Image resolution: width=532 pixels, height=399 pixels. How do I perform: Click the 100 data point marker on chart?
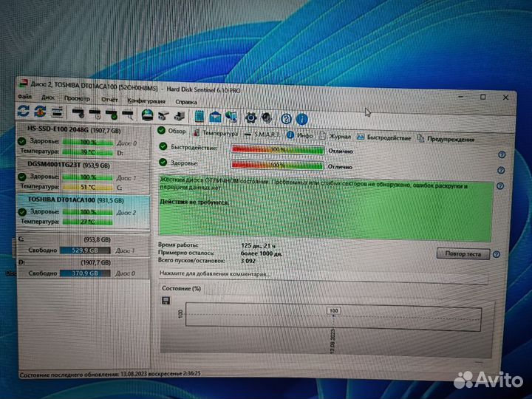click(333, 312)
